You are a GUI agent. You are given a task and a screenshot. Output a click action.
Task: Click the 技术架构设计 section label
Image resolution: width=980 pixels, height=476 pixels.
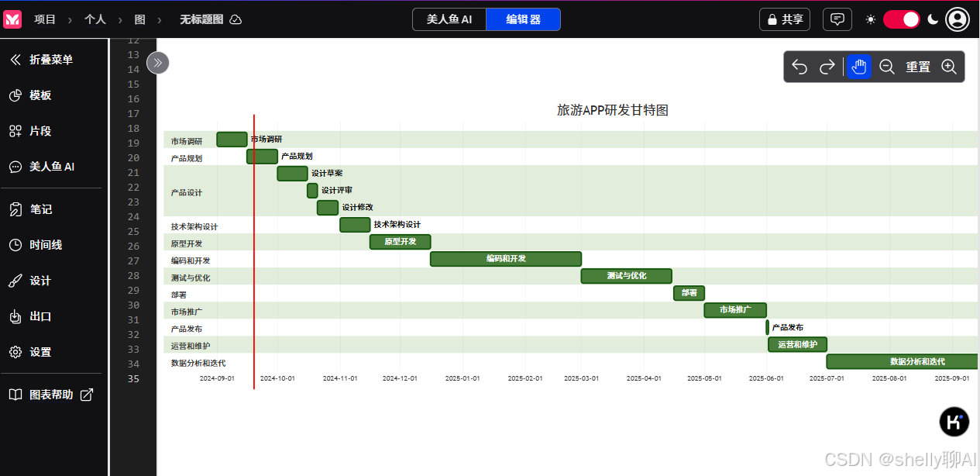coord(194,226)
